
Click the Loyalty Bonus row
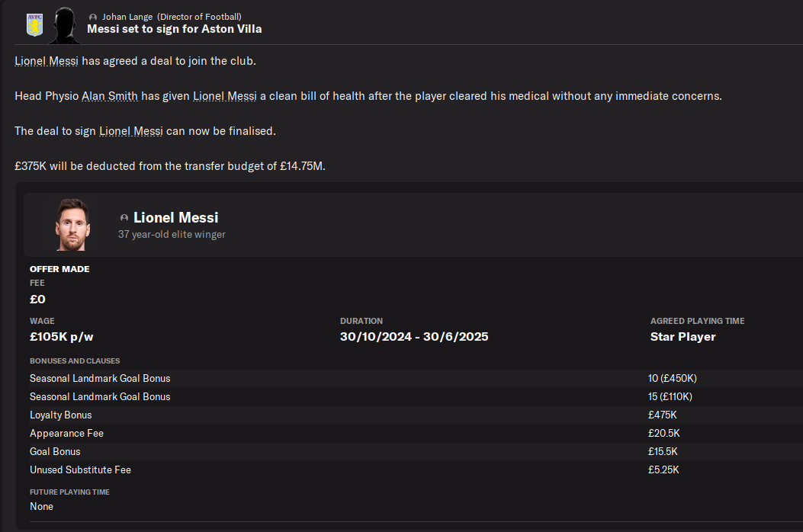(x=60, y=415)
